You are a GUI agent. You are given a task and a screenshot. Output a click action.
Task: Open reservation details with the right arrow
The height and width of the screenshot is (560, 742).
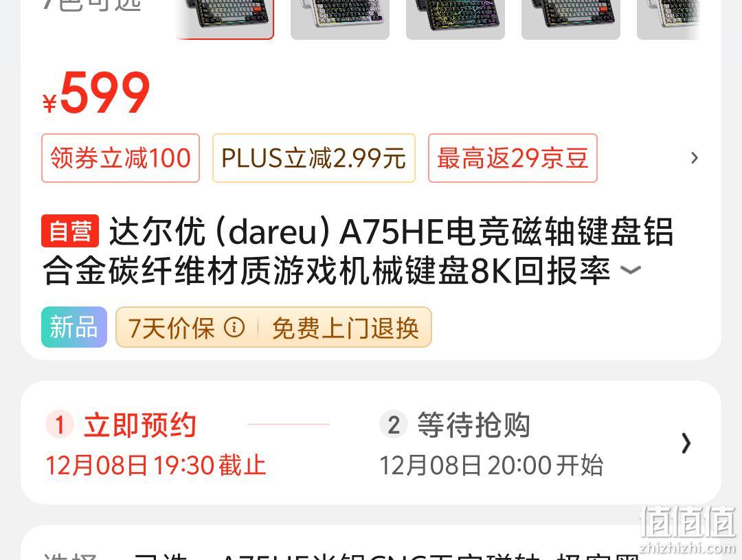point(686,443)
